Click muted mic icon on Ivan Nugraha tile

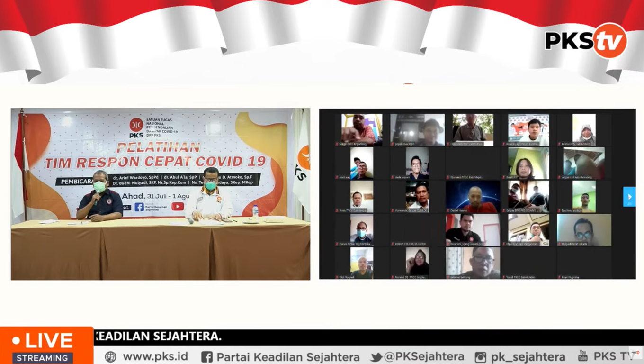560,277
